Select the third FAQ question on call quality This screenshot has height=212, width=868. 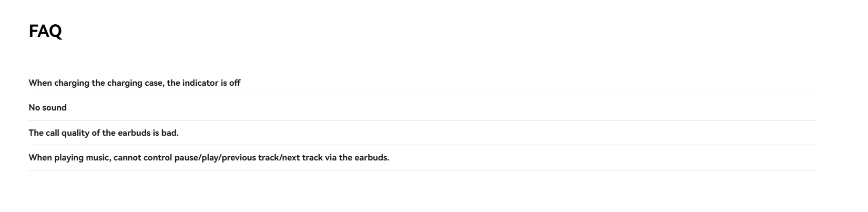[x=423, y=133]
